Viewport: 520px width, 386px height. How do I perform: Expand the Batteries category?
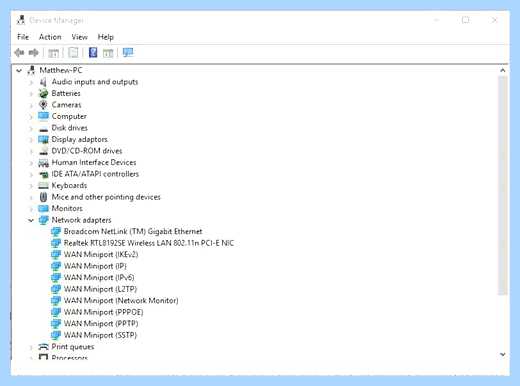(x=31, y=94)
